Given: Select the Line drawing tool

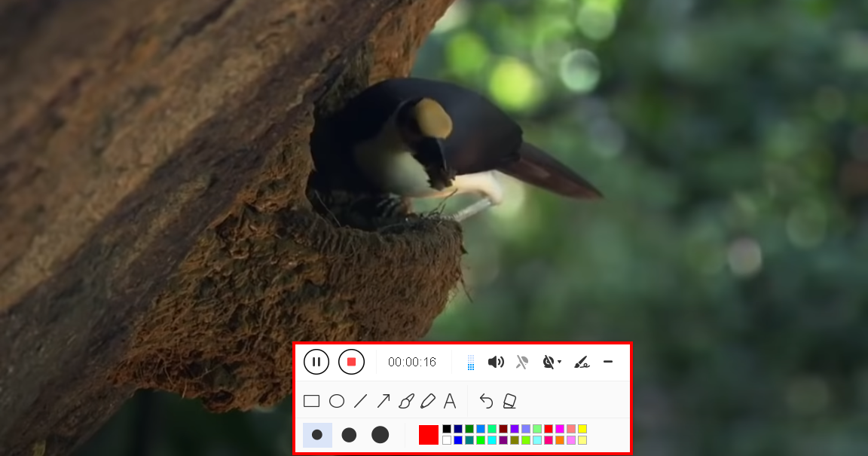Looking at the screenshot, I should click(361, 399).
